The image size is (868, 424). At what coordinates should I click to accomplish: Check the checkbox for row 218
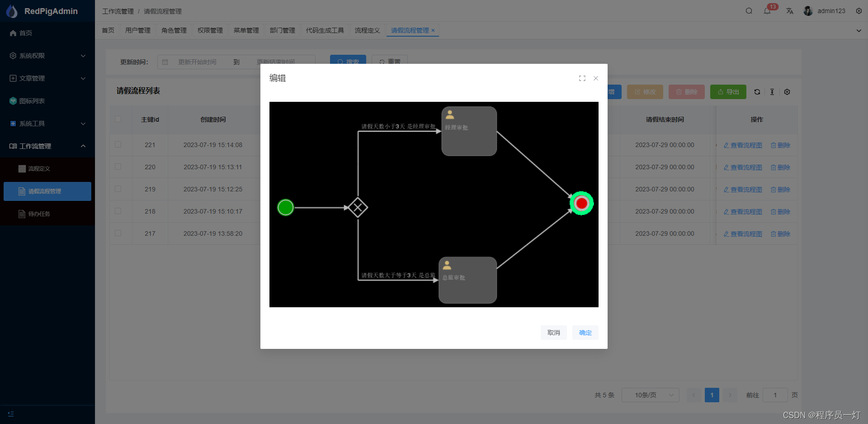118,211
